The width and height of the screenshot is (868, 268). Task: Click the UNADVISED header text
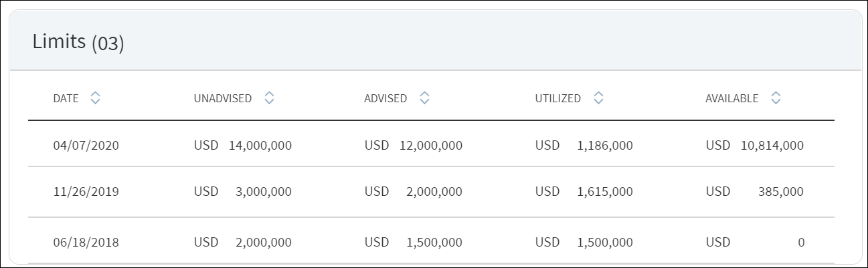tap(223, 98)
